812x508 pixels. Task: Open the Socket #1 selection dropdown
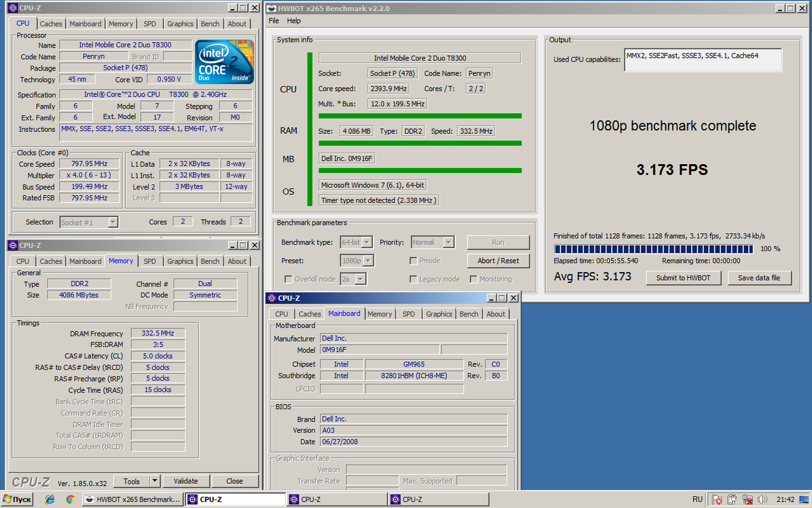coord(113,222)
